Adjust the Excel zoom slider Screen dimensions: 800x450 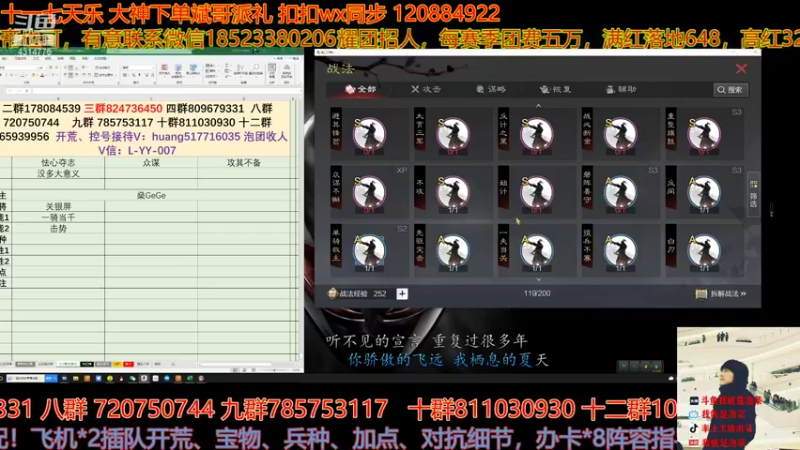(x=274, y=370)
